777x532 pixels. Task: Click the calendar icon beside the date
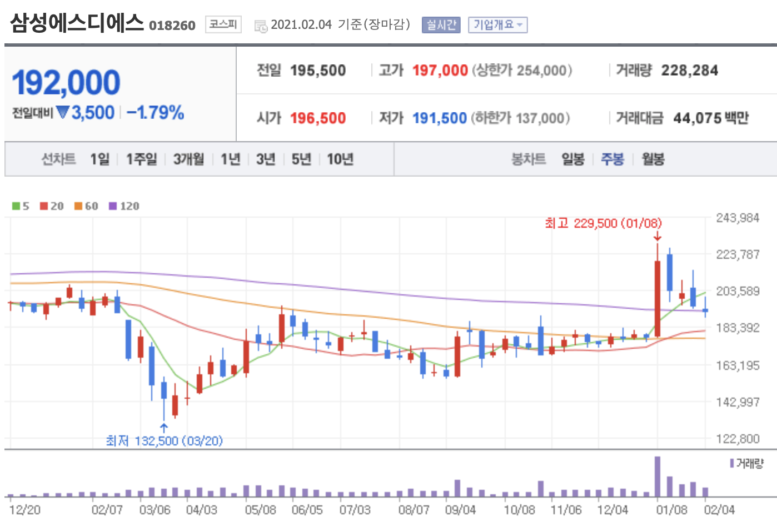coord(261,26)
